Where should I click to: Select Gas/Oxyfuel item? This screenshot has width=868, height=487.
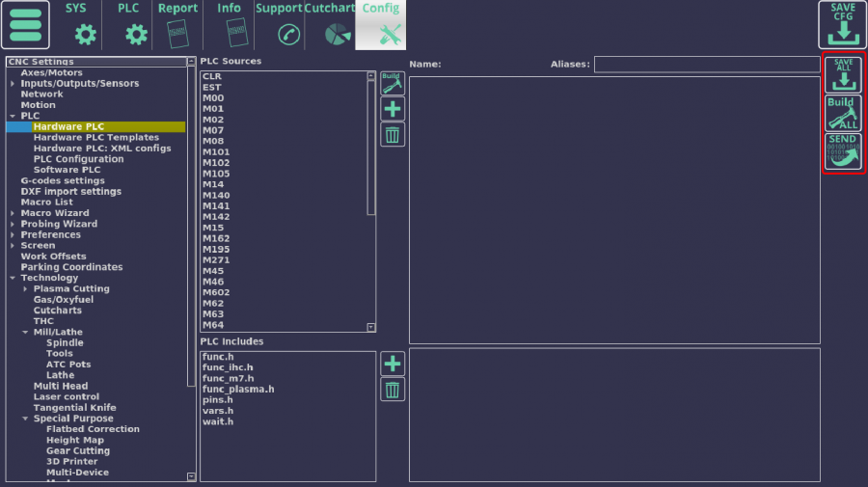tap(63, 299)
